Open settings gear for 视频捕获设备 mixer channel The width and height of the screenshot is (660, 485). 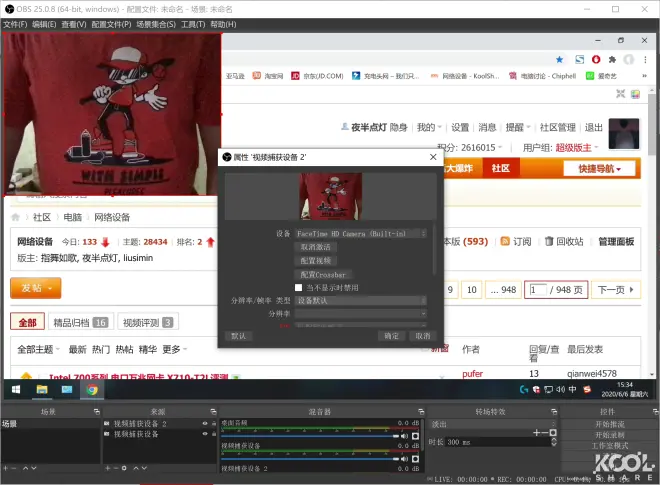(415, 459)
